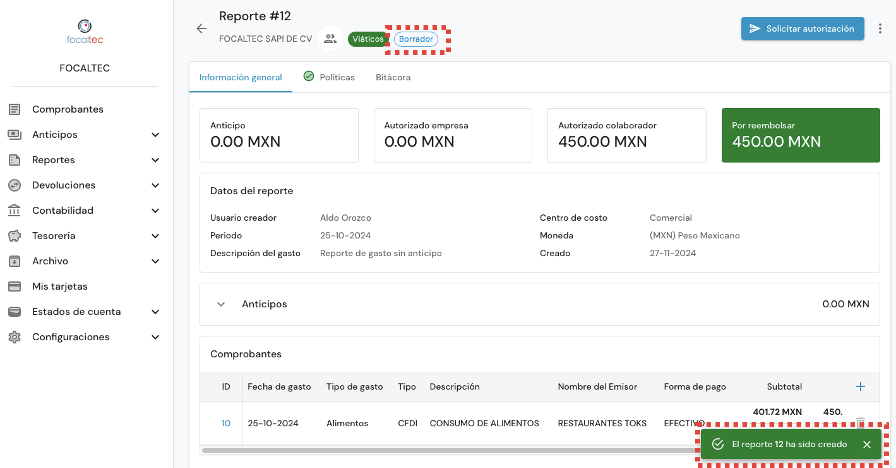Click the people group icon next to FOCALTEC SAPI DE CV
The image size is (896, 468).
[330, 39]
